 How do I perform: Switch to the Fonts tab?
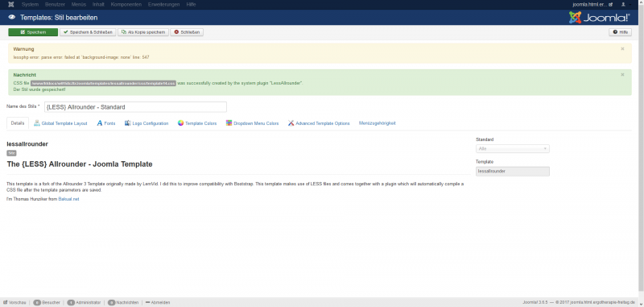(x=106, y=123)
